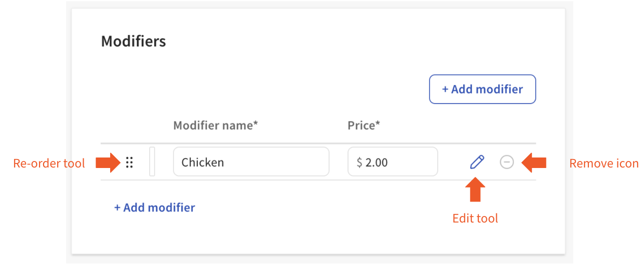Focus the Chicken modifier name field
Viewport: 644px width, 279px height.
point(251,162)
